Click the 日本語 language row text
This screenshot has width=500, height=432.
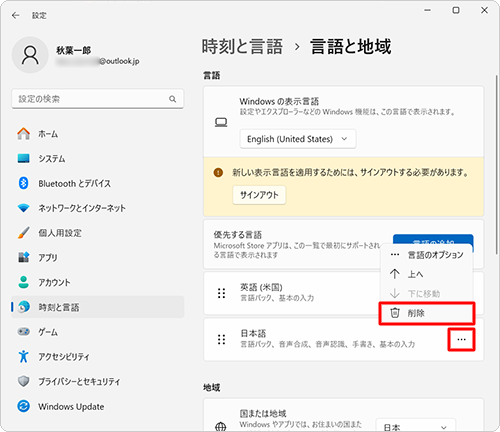point(253,333)
